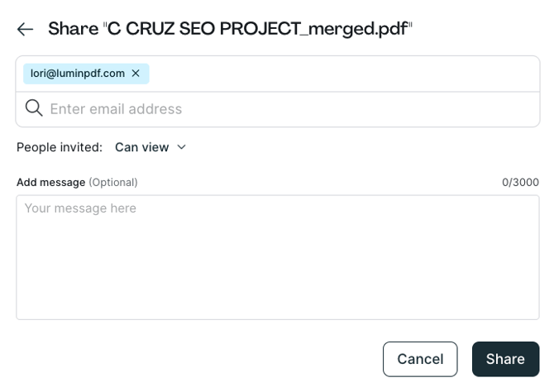Image resolution: width=554 pixels, height=392 pixels.
Task: Click the right end of the email address field
Action: click(513, 109)
